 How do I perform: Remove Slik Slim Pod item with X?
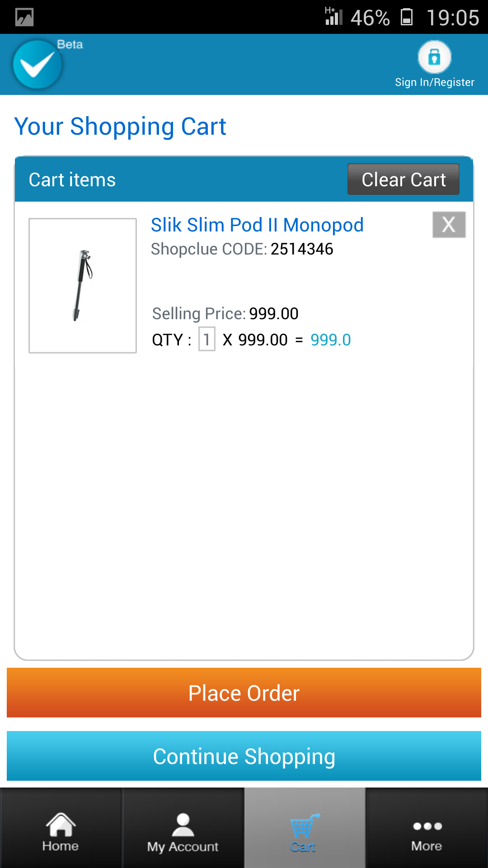point(449,224)
